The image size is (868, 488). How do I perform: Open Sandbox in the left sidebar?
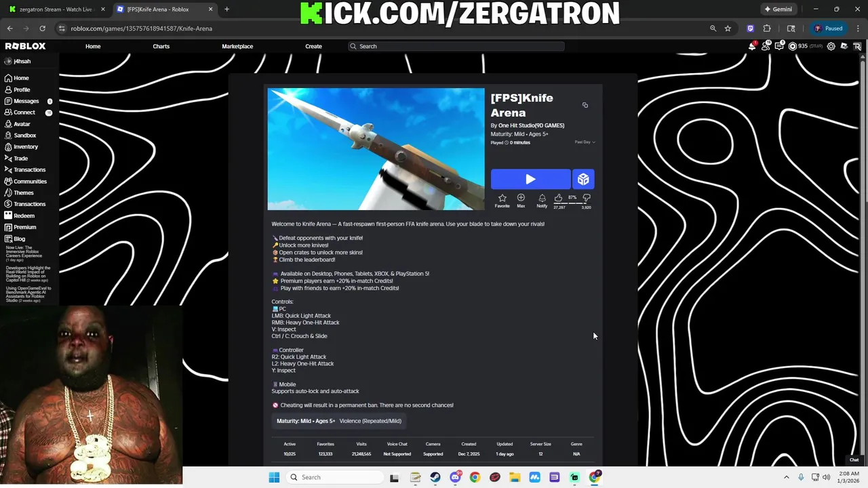(20, 136)
